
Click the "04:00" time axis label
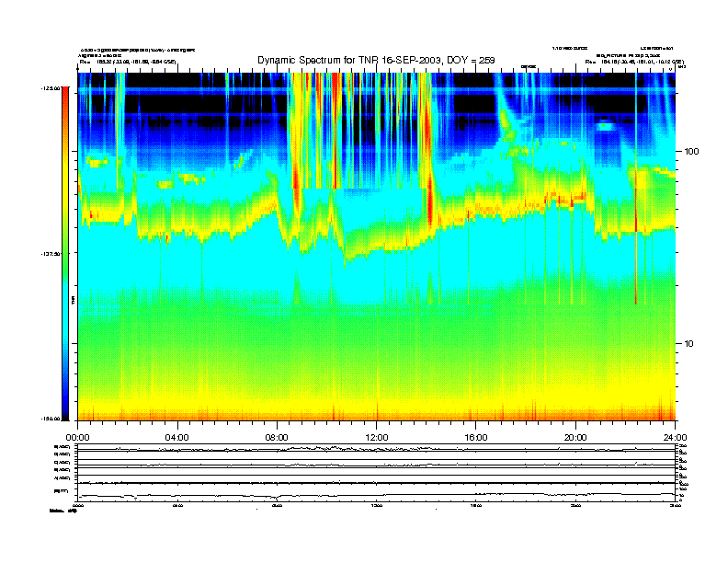(177, 438)
